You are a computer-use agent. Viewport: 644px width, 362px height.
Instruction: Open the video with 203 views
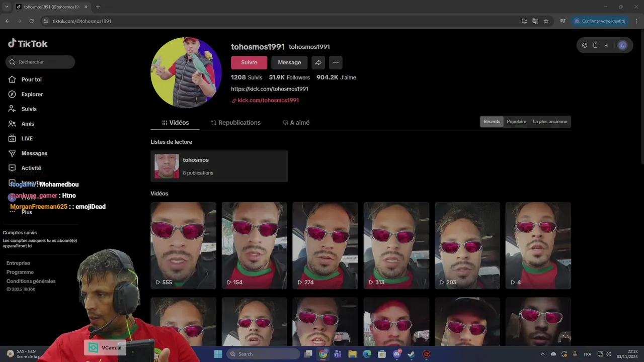[x=467, y=246]
